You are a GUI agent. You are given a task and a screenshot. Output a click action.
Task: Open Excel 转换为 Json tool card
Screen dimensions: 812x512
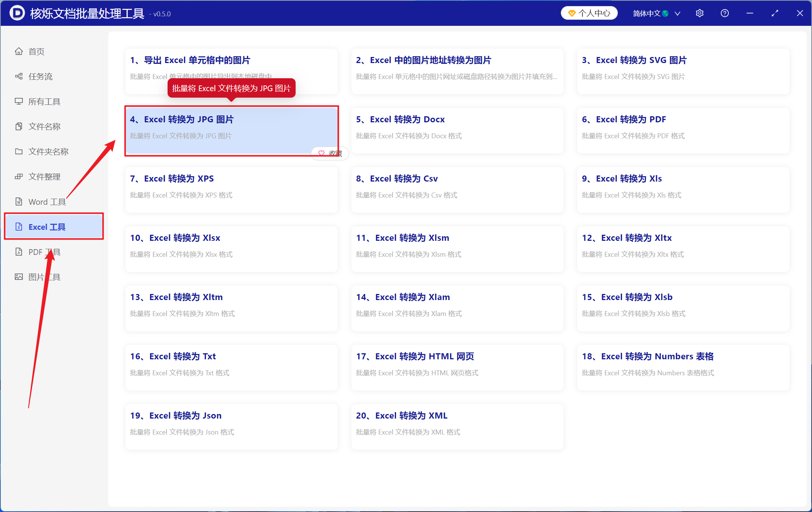pos(231,427)
